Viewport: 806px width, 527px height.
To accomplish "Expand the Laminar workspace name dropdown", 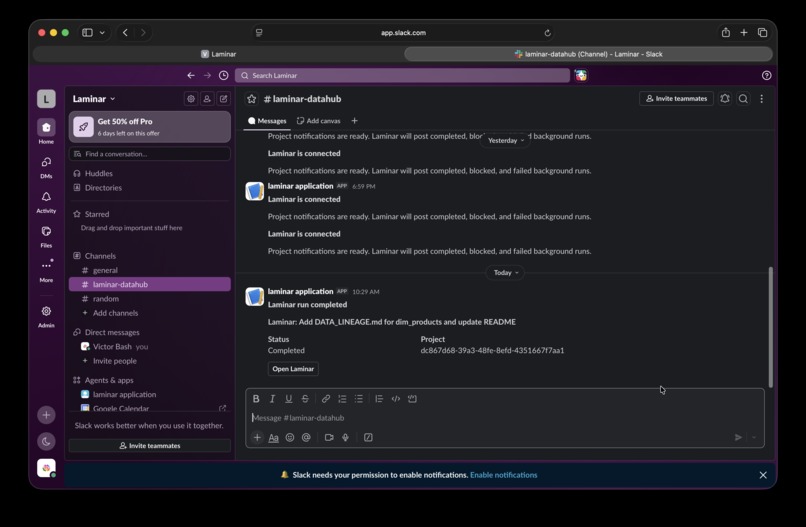I will pos(94,99).
